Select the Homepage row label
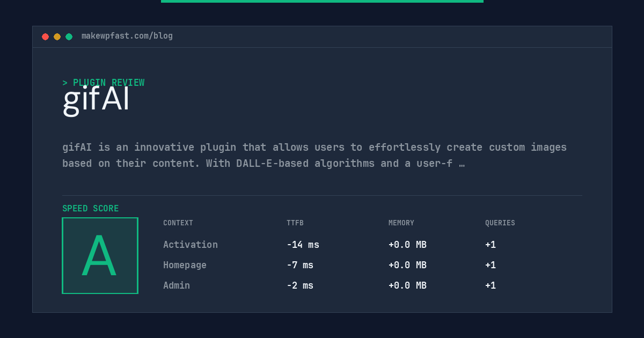This screenshot has width=644, height=338. 185,265
